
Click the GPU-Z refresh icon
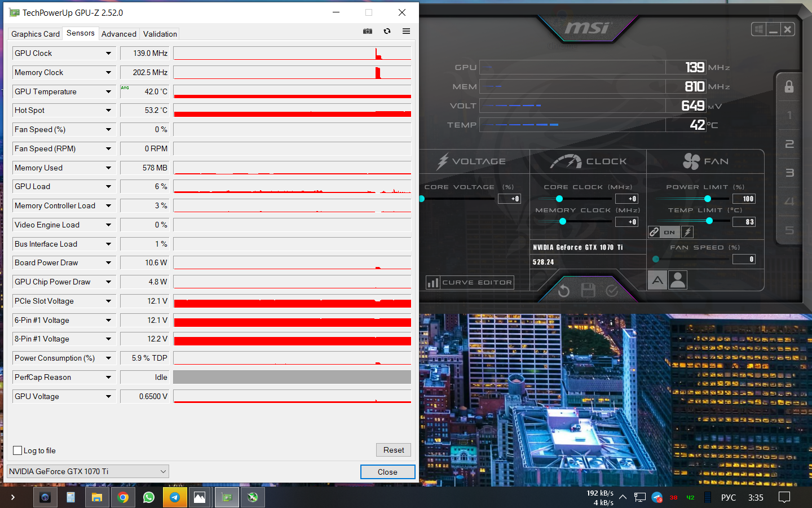[x=387, y=31]
